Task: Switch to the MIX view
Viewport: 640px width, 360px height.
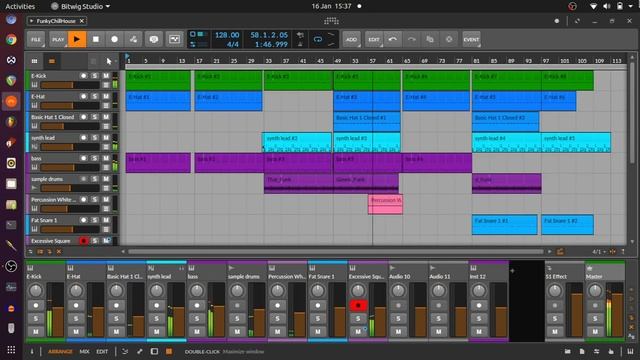Action: (x=84, y=351)
